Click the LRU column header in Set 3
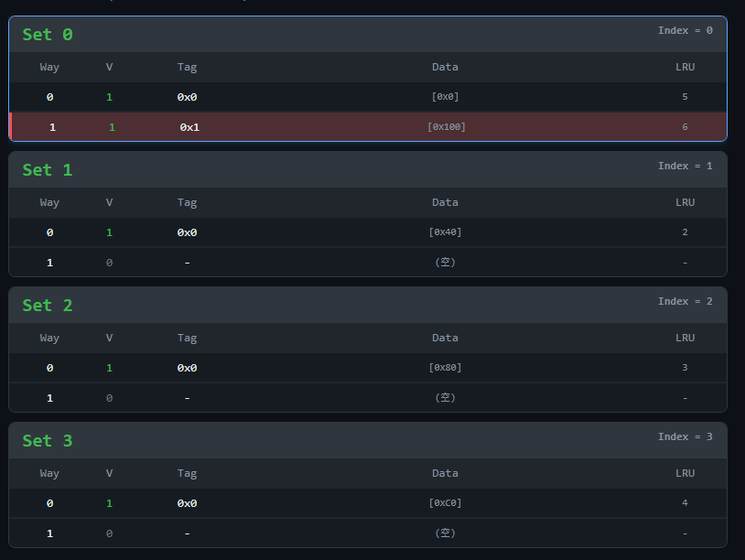This screenshot has height=560, width=745. [x=685, y=473]
